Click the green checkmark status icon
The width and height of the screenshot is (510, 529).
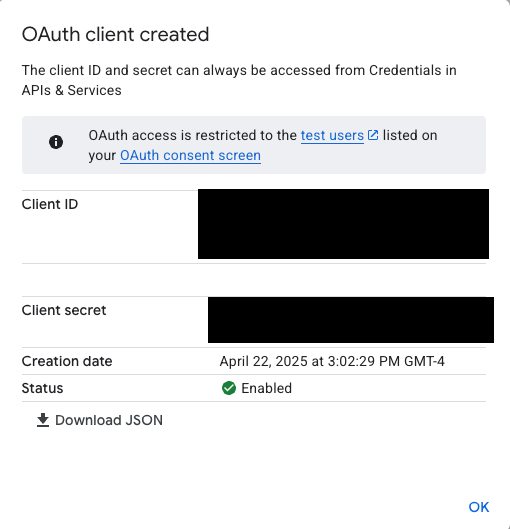point(229,388)
